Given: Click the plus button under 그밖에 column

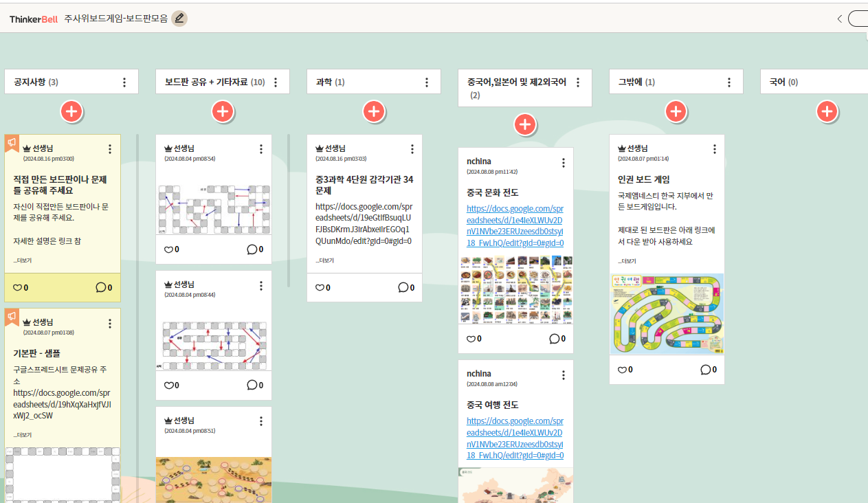Looking at the screenshot, I should [x=676, y=111].
